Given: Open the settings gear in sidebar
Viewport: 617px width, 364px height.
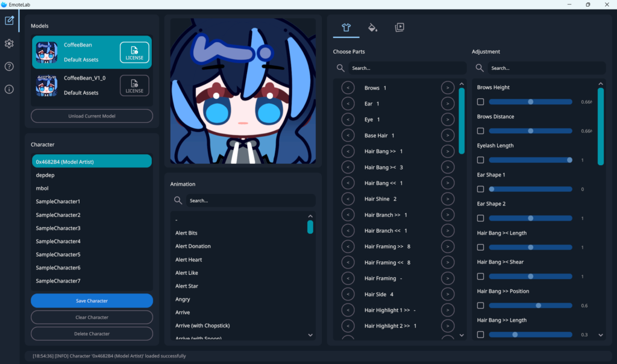Looking at the screenshot, I should (x=9, y=43).
